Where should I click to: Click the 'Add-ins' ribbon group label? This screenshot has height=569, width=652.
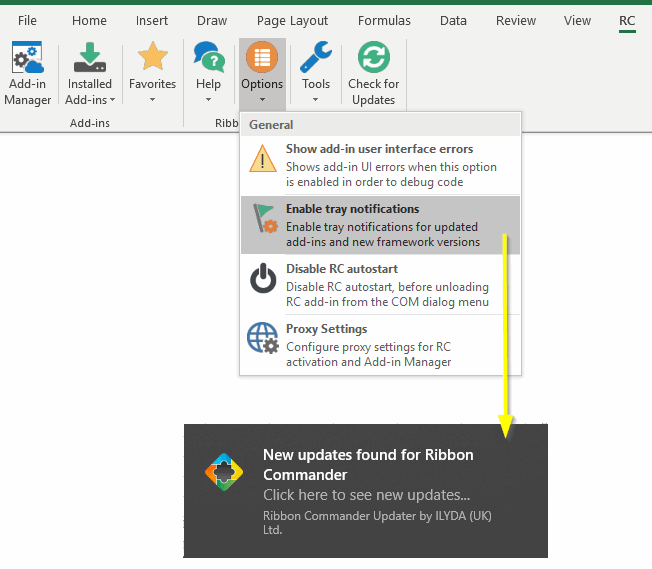click(x=90, y=123)
